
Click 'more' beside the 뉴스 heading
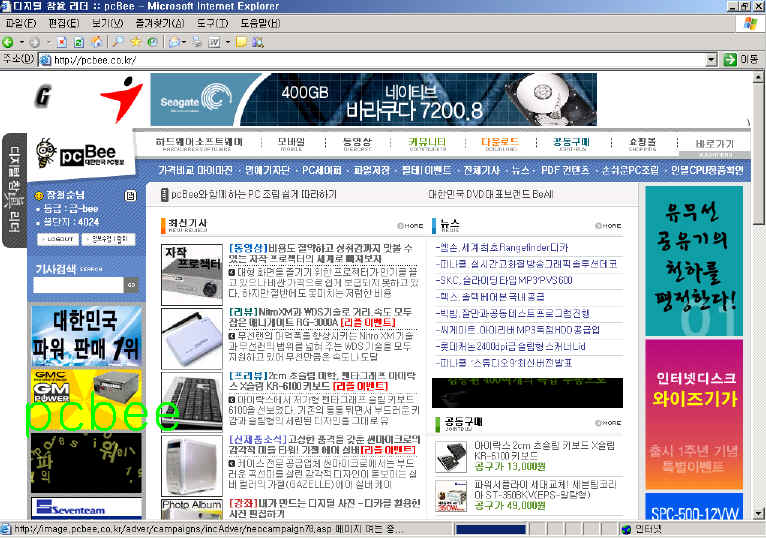tap(608, 226)
